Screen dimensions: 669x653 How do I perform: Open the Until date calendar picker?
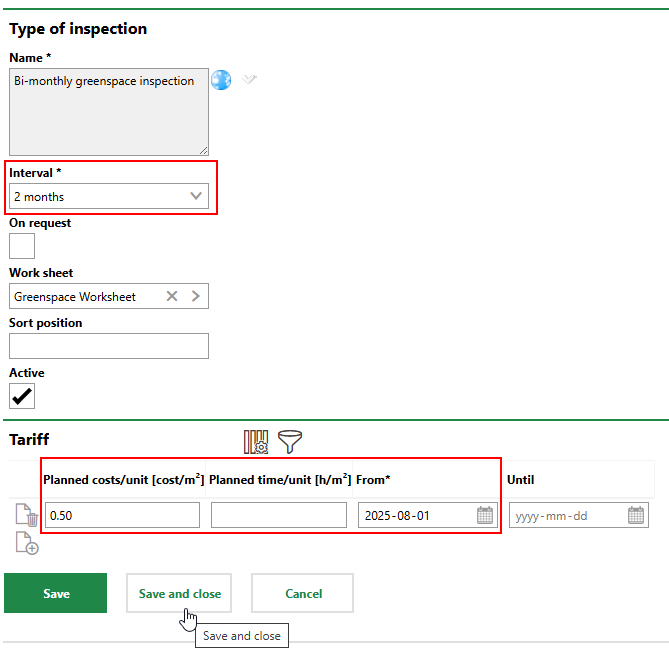point(636,516)
